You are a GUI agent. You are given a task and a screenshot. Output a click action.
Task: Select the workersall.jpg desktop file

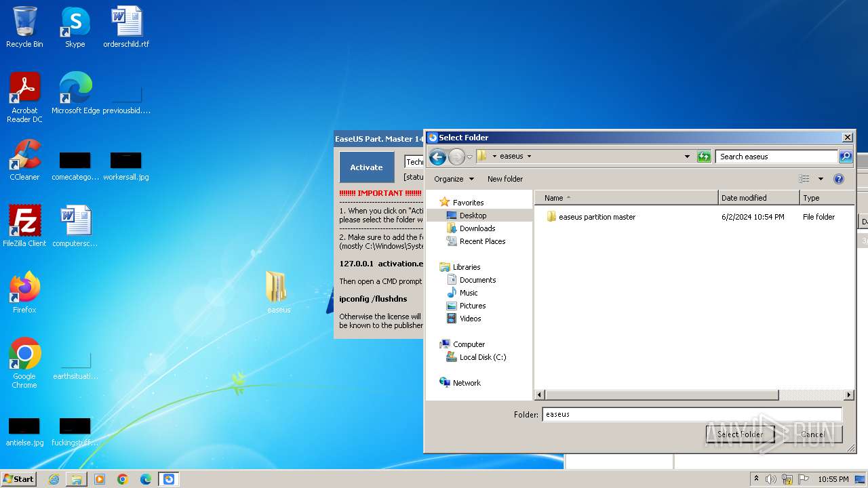[x=126, y=166]
